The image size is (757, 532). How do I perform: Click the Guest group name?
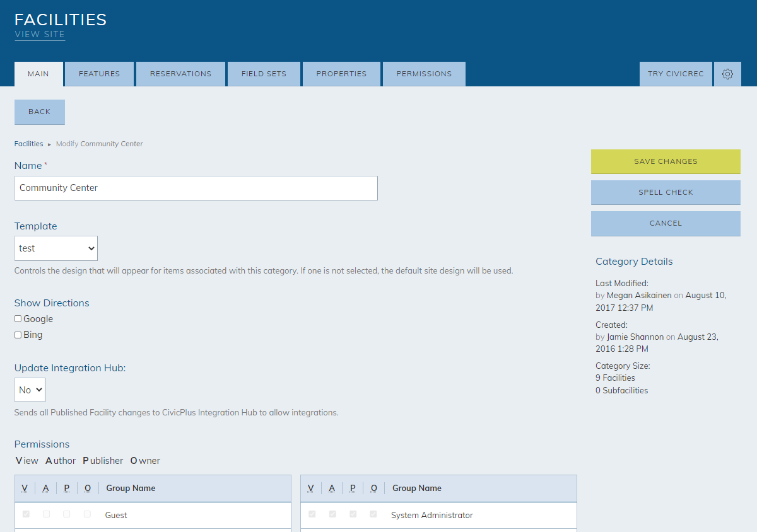pyautogui.click(x=116, y=515)
